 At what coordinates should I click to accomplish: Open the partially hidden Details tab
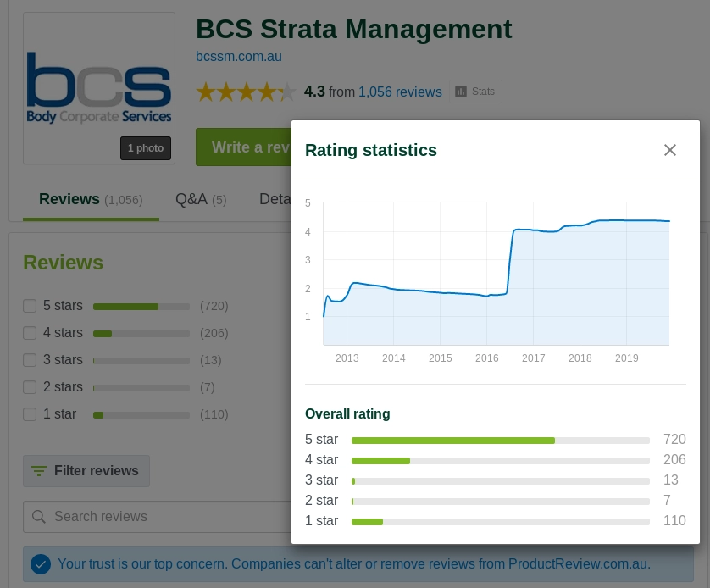(275, 199)
